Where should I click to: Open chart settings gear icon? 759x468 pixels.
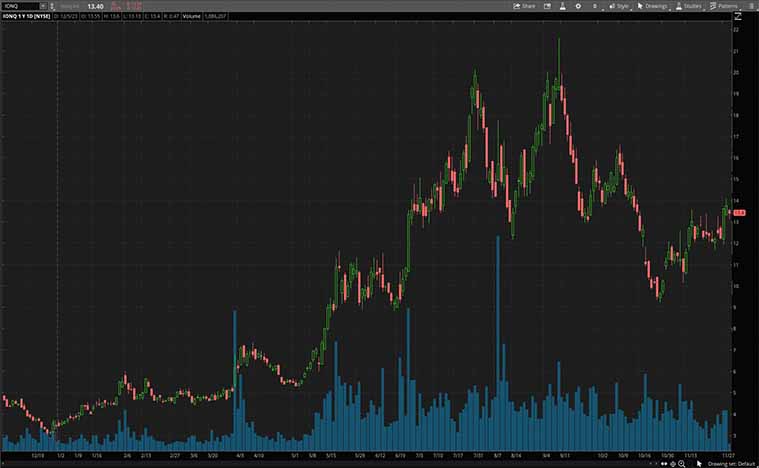[x=578, y=6]
